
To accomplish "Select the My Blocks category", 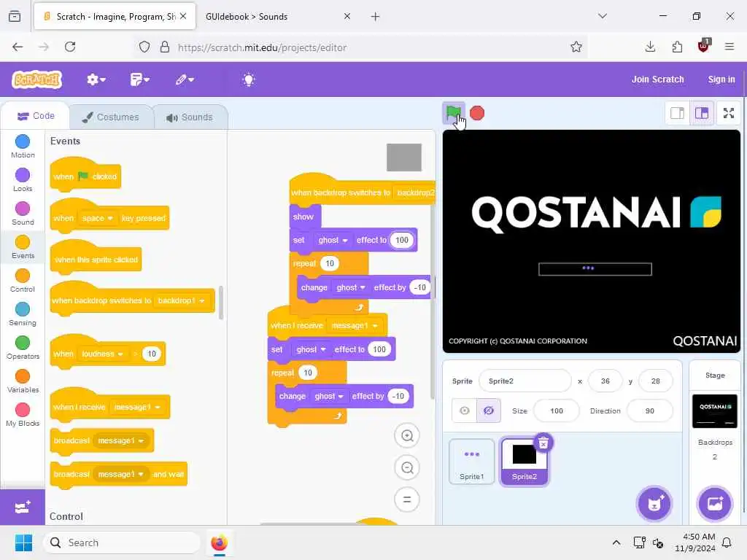I will [x=23, y=415].
